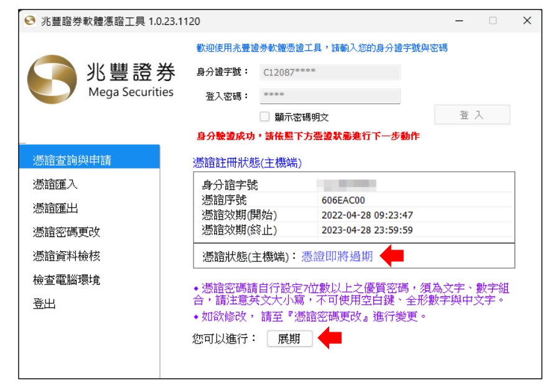Click the app icon in the title bar
560x392 pixels.
click(30, 21)
